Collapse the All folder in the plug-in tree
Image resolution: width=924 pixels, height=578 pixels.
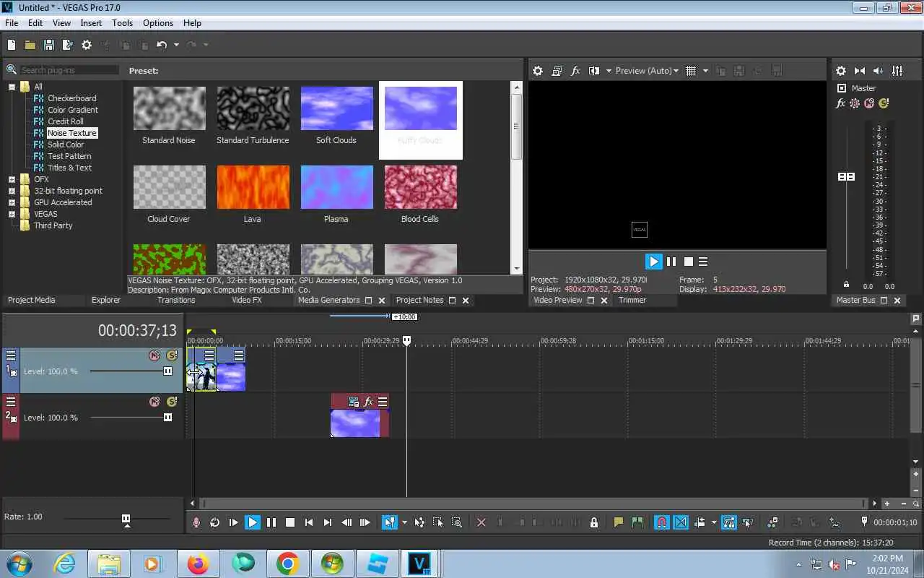pyautogui.click(x=12, y=87)
